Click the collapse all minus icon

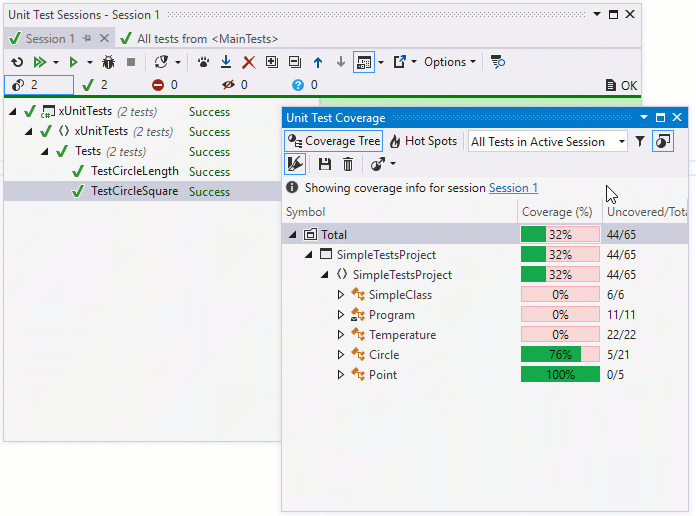pyautogui.click(x=294, y=62)
